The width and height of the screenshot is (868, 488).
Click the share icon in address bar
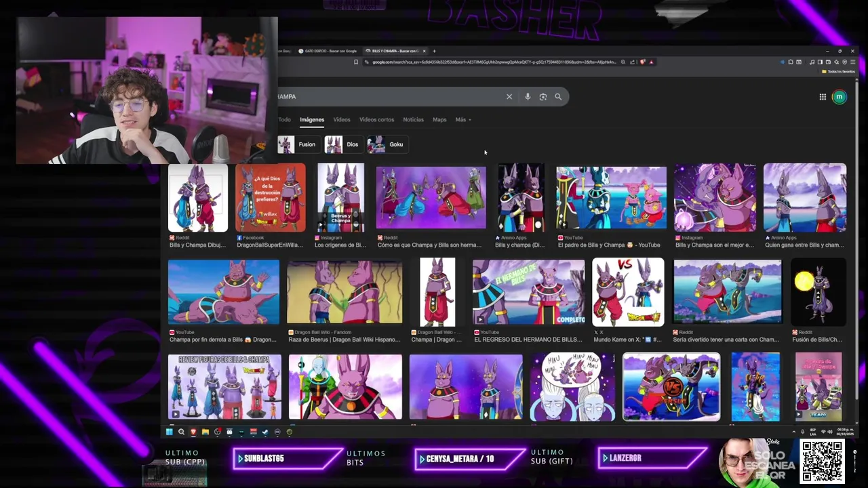click(x=632, y=62)
